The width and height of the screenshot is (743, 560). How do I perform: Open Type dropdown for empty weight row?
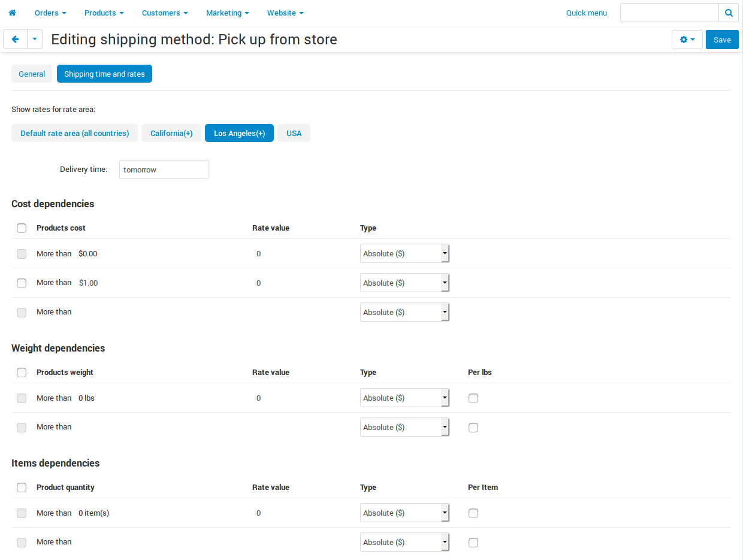(404, 427)
